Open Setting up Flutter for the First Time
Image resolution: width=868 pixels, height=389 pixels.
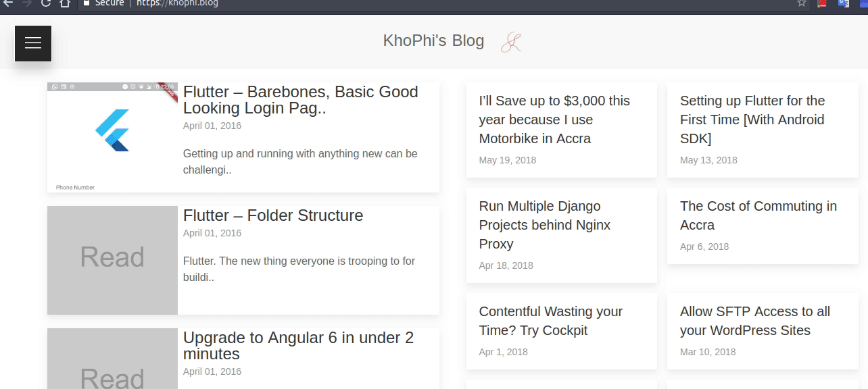[x=752, y=120]
